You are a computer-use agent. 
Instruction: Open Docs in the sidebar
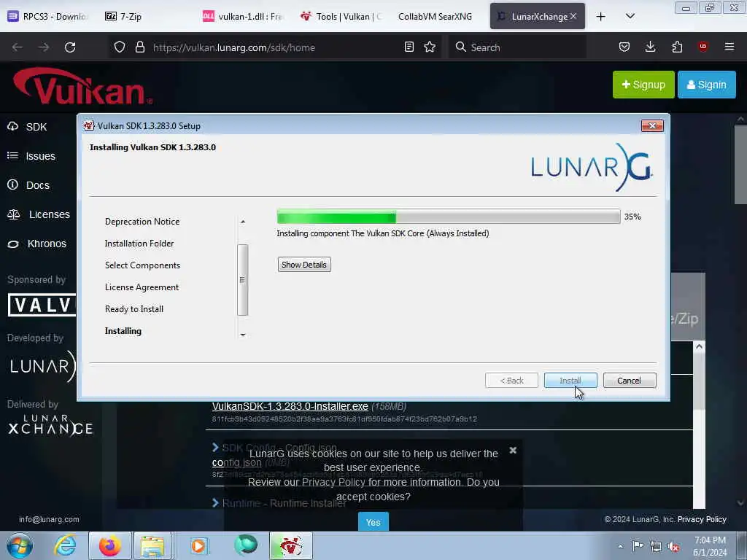tap(28, 184)
